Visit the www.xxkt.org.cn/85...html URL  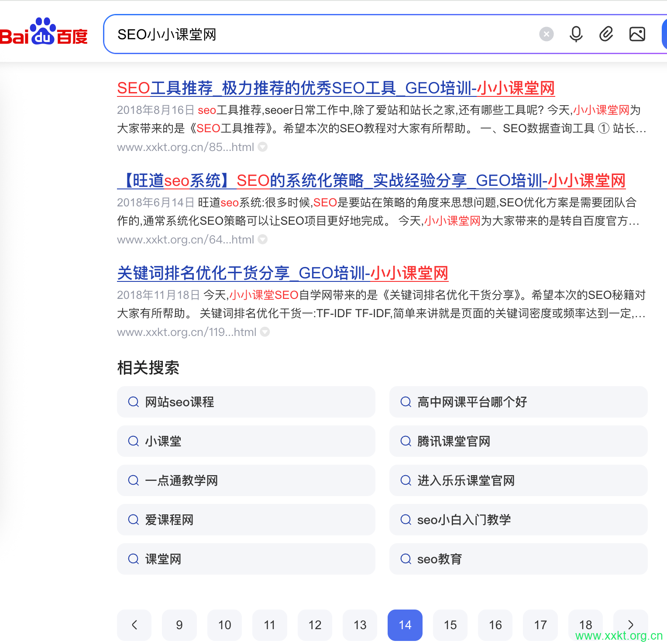(186, 147)
